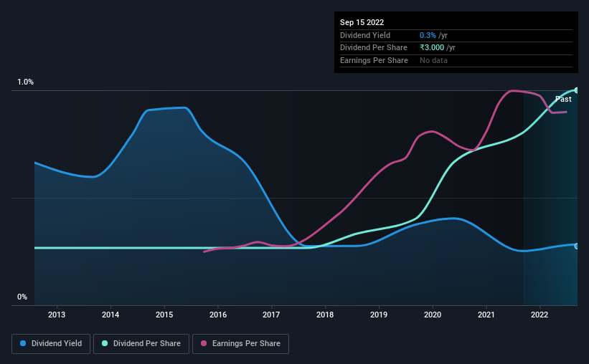
Task: Click the 2015 x-axis label
Action: point(164,315)
